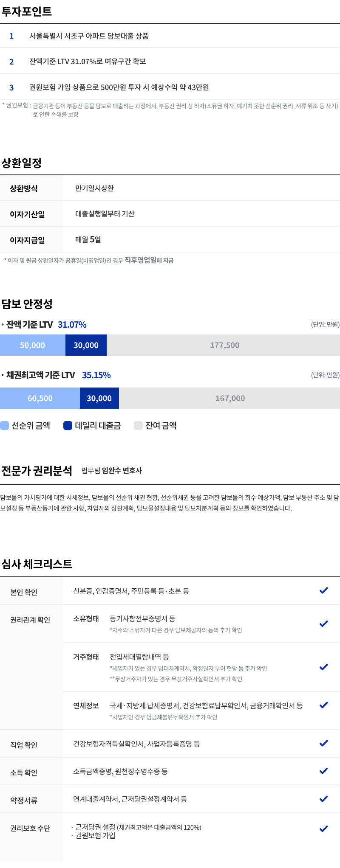340x868 pixels.
Task: Click the checkmark for 권리보호 수단 row
Action: click(323, 828)
